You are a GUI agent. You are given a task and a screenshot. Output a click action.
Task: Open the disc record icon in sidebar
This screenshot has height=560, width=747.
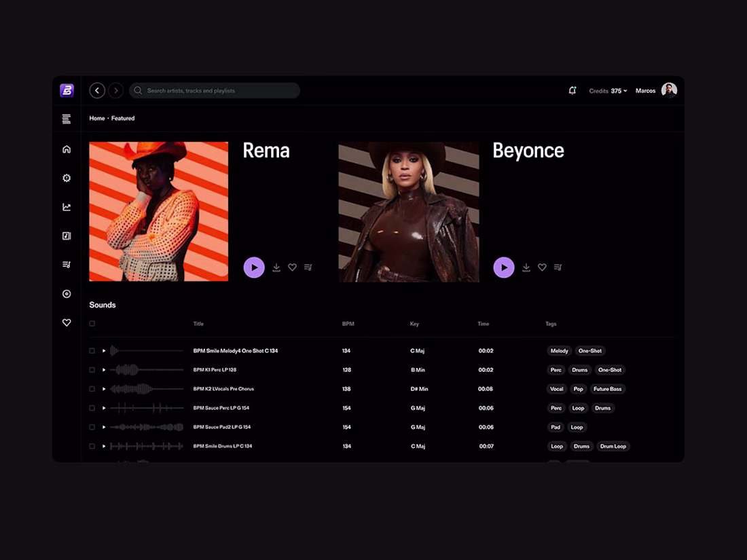[67, 294]
